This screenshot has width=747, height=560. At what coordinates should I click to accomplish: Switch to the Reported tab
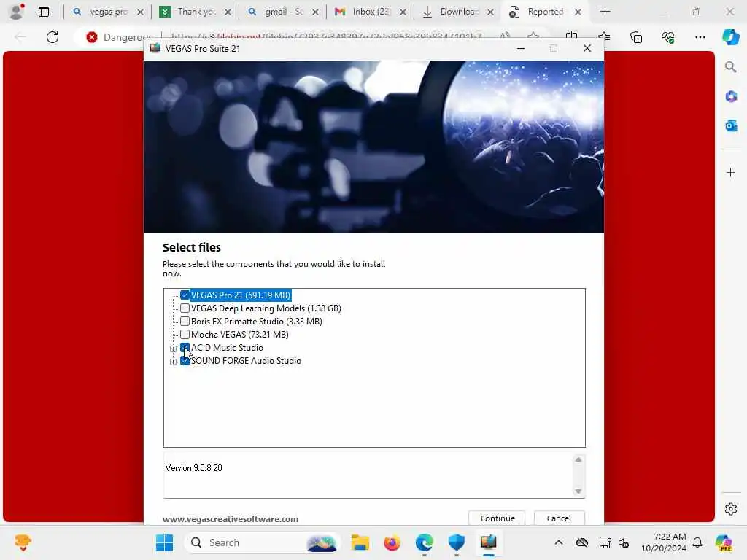(544, 12)
